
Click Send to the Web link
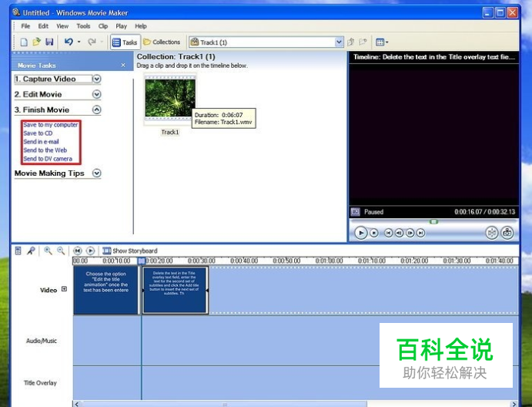click(45, 150)
